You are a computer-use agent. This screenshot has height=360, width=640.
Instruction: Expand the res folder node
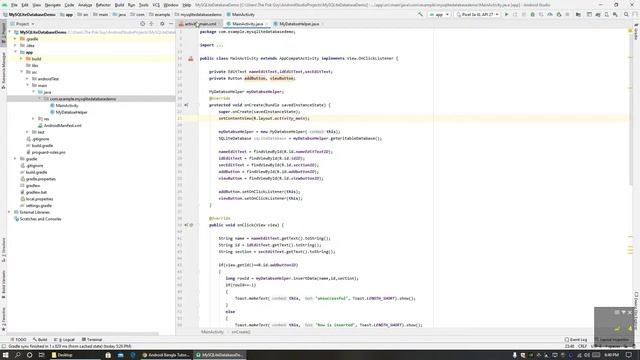coord(33,119)
